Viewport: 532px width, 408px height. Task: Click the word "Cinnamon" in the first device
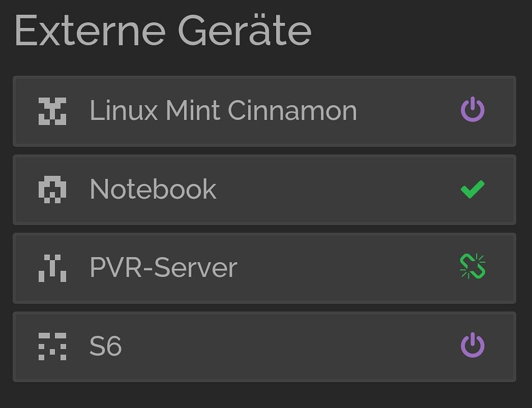[x=292, y=111]
